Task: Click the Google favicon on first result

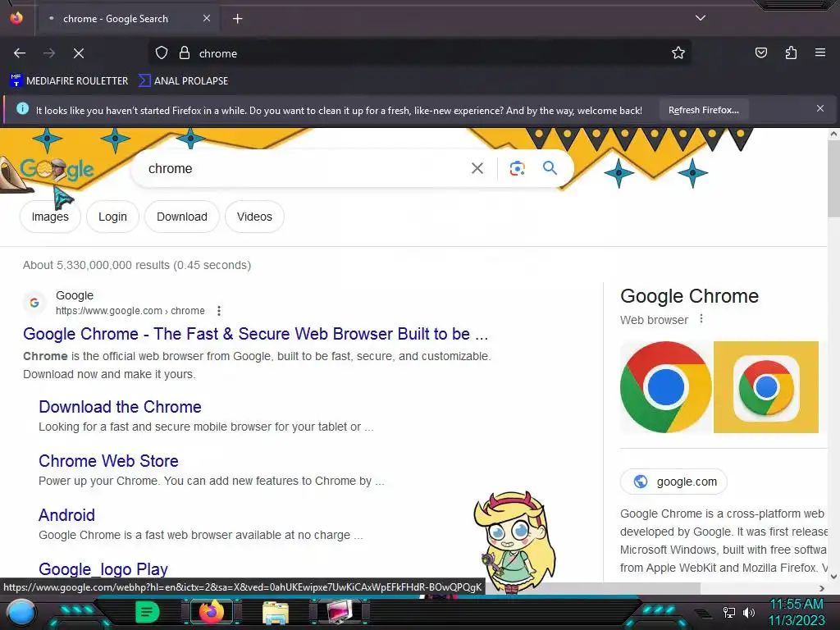Action: [34, 303]
